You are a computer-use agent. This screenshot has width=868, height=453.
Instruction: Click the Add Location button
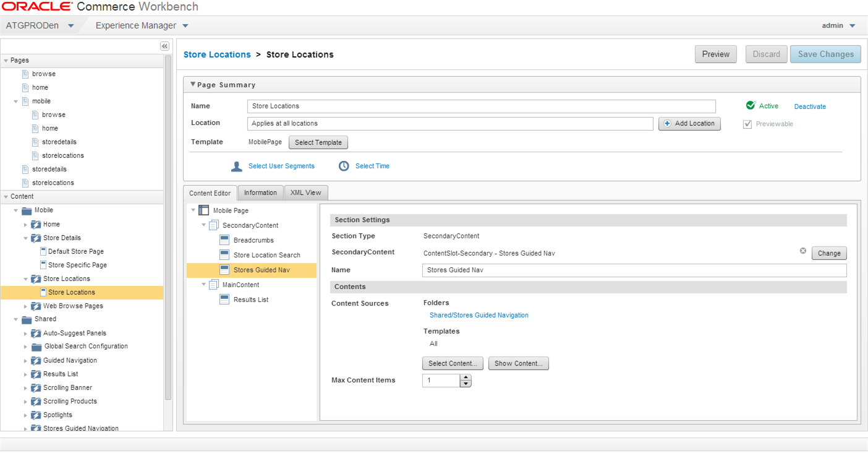[x=689, y=123]
